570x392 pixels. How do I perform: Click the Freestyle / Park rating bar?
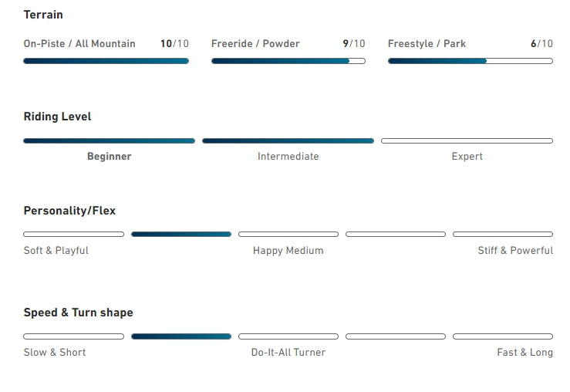(x=471, y=61)
